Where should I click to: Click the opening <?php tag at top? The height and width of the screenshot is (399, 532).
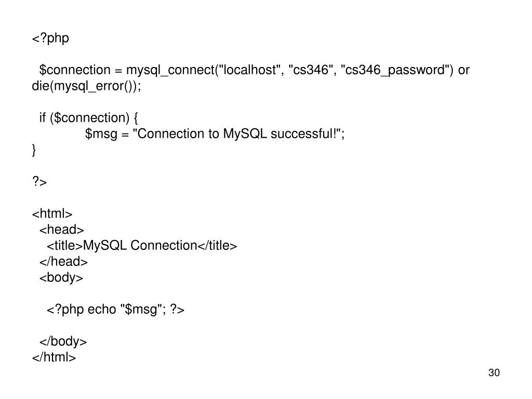tap(50, 38)
